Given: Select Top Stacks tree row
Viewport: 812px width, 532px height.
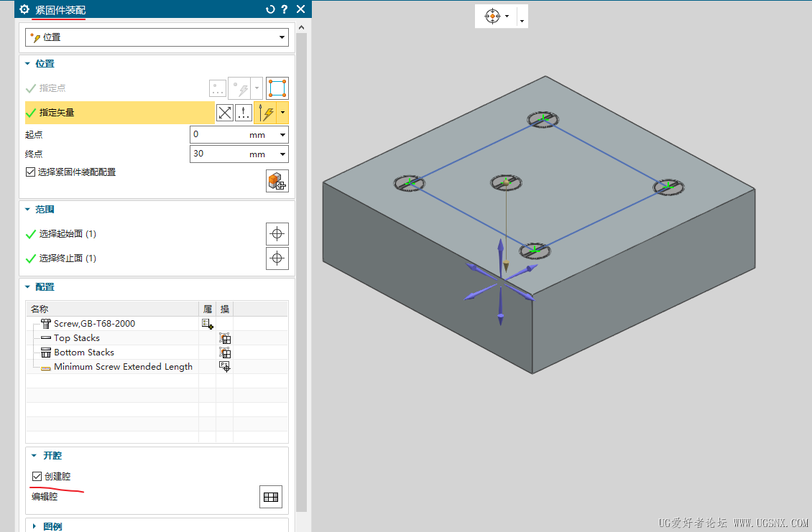Looking at the screenshot, I should 77,338.
